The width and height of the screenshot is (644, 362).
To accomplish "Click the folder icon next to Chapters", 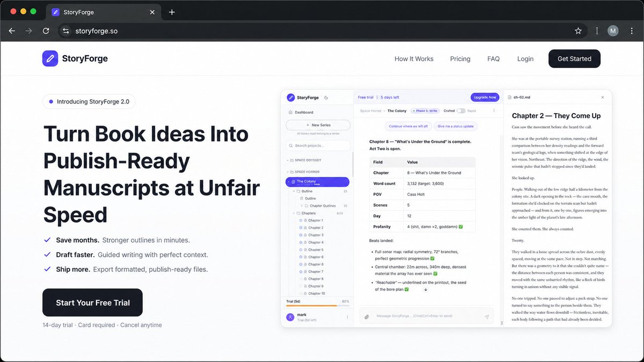I will [x=298, y=213].
